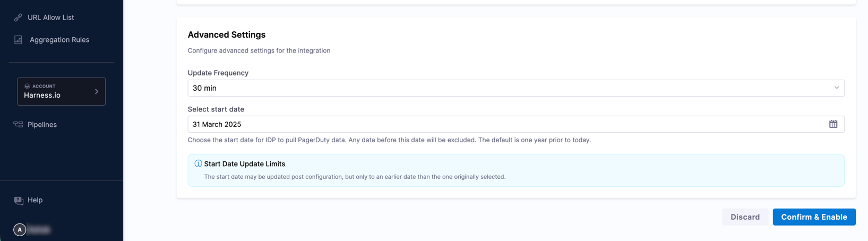Viewport: 868px width, 241px height.
Task: Click the user avatar with letter A
Action: (20, 230)
